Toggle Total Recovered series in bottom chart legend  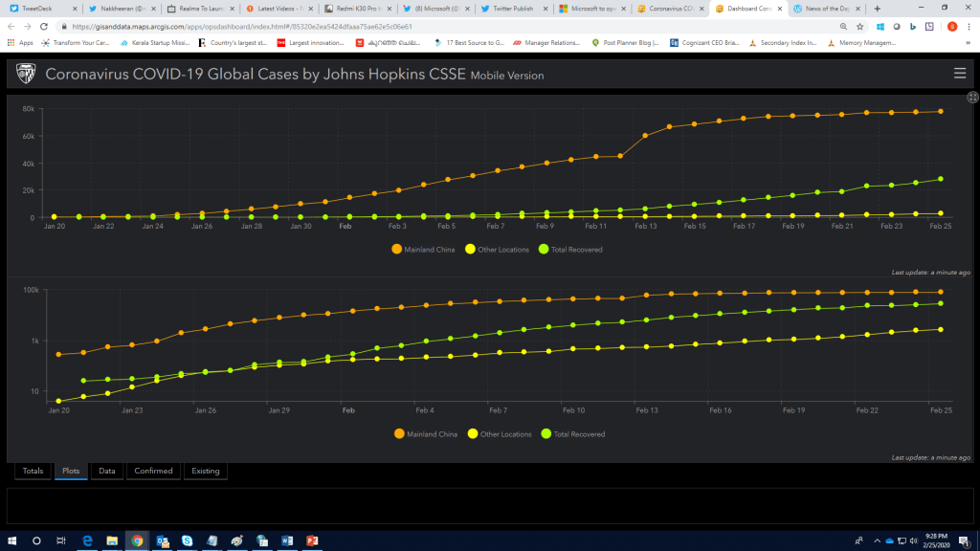coord(573,434)
